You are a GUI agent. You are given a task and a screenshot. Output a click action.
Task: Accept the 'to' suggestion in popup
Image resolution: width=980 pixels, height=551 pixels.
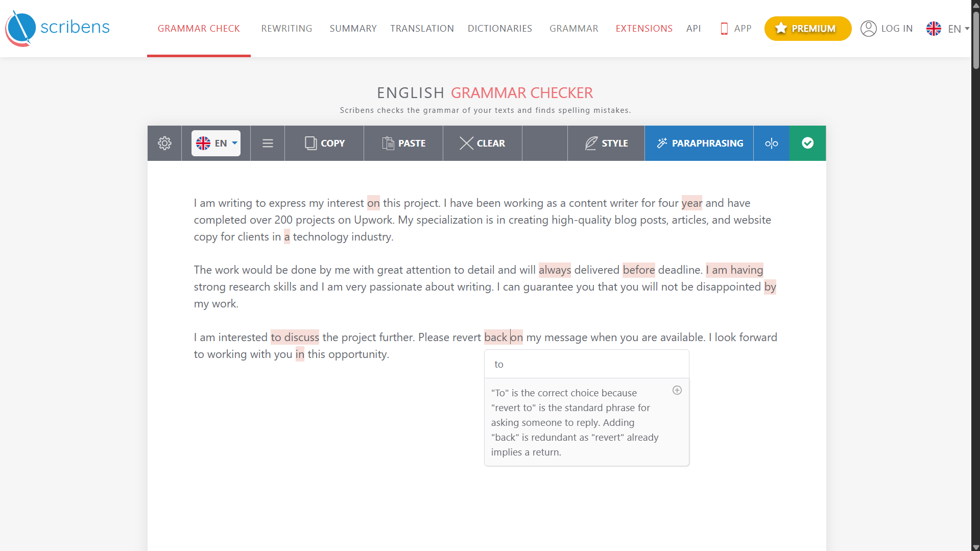coord(586,364)
